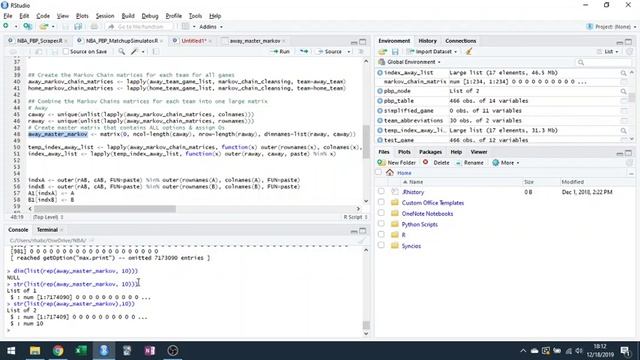Click the code tools wand icon
640x360 pixels.
[x=134, y=51]
